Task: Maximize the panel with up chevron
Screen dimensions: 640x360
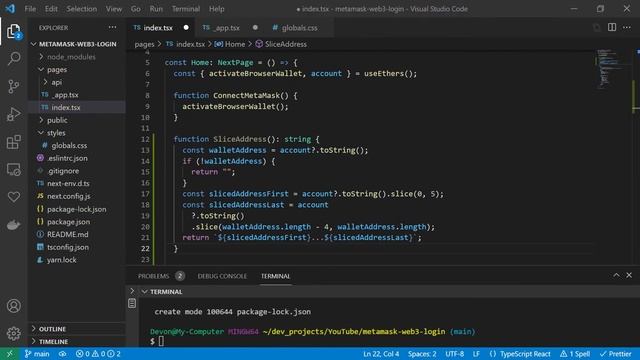Action: pos(616,276)
